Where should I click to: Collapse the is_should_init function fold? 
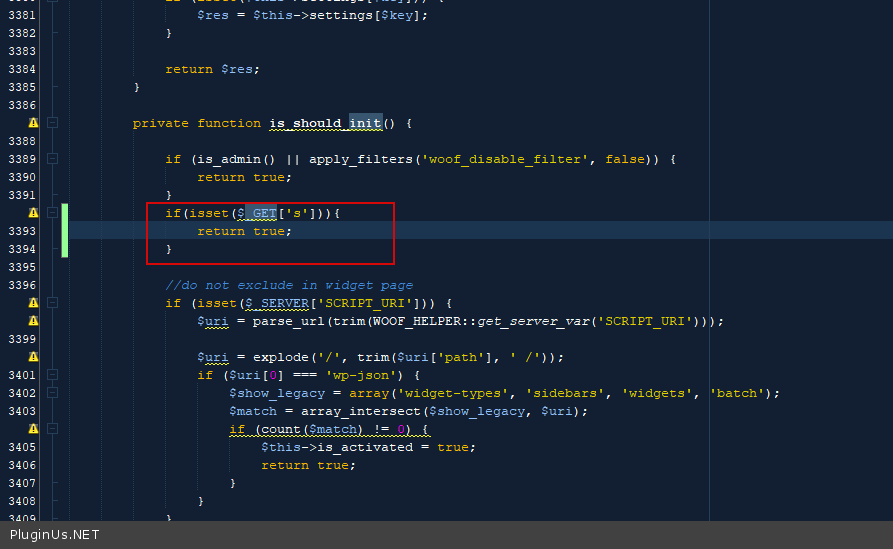pos(53,123)
